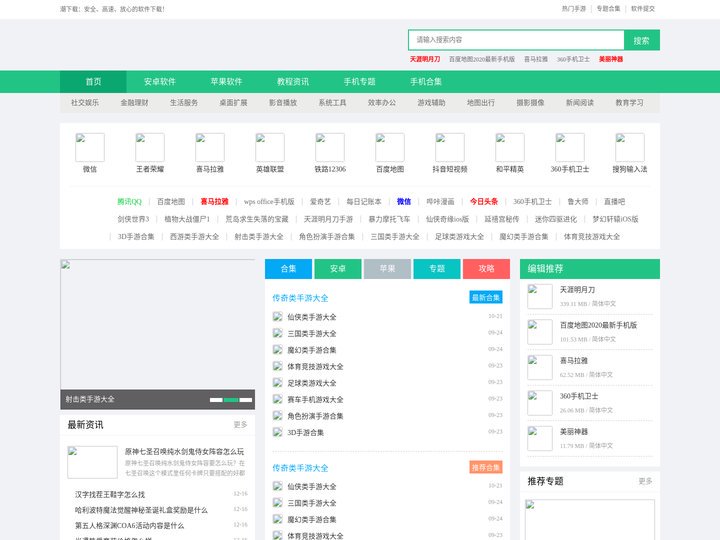The image size is (720, 540).
Task: Click the search input field
Action: [x=516, y=40]
